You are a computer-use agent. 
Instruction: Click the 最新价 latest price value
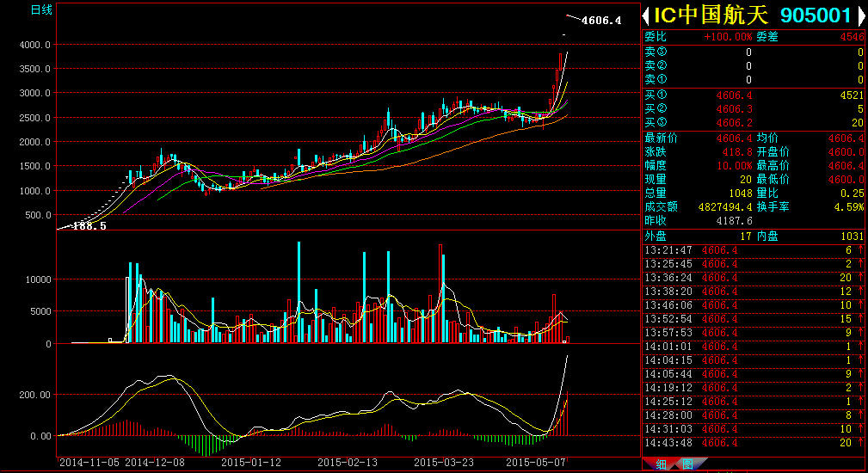click(x=734, y=138)
